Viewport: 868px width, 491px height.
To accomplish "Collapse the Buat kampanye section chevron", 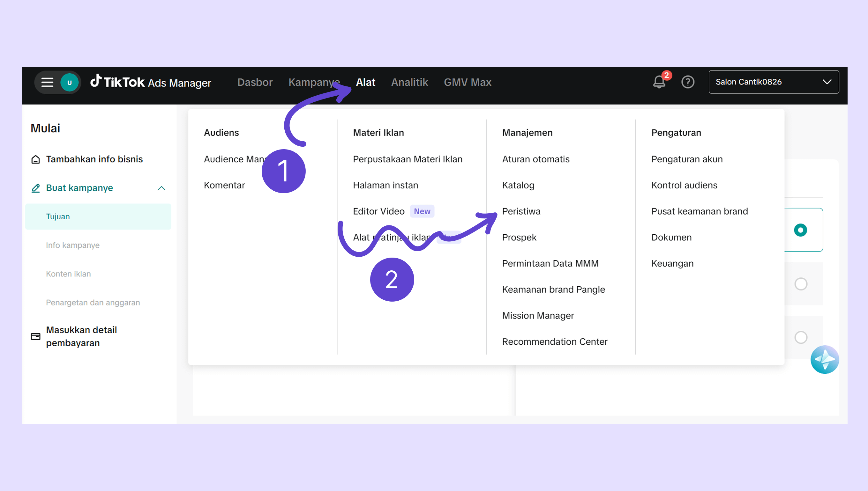I will (x=161, y=188).
